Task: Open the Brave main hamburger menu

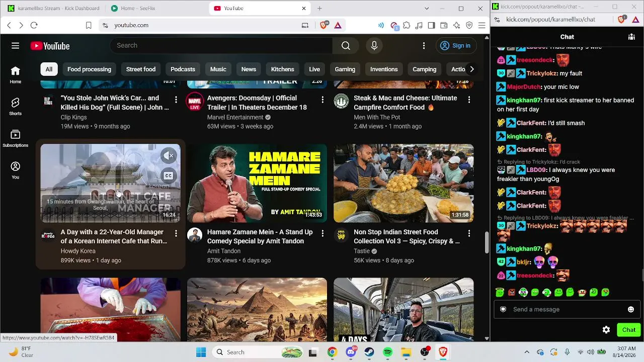Action: 481,25
